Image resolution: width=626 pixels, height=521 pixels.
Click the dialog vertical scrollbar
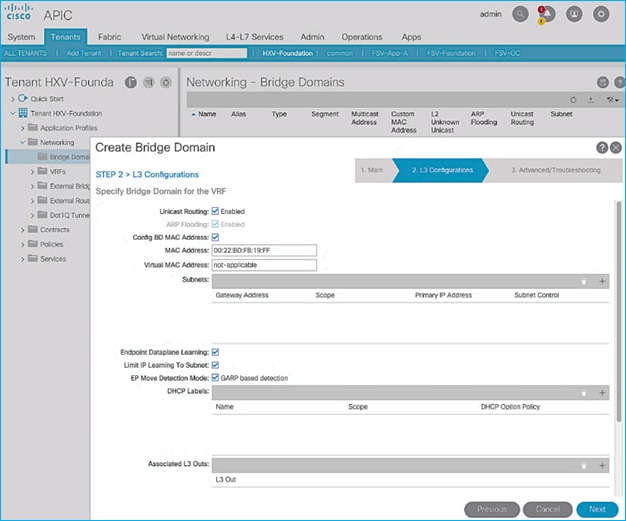(x=619, y=311)
